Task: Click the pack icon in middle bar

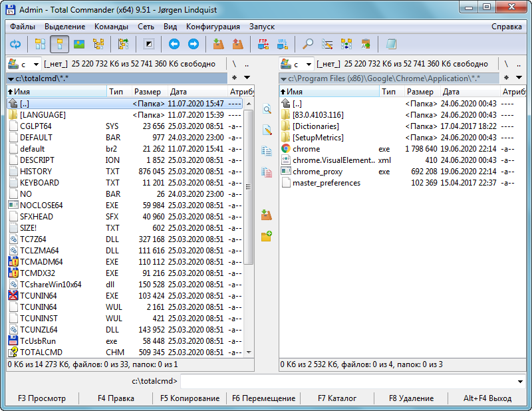Action: (267, 215)
